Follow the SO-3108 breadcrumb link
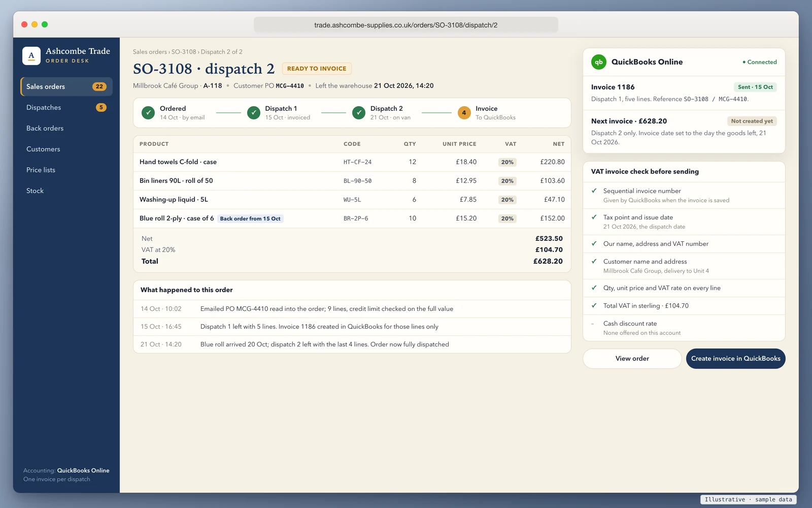The image size is (812, 508). [184, 52]
